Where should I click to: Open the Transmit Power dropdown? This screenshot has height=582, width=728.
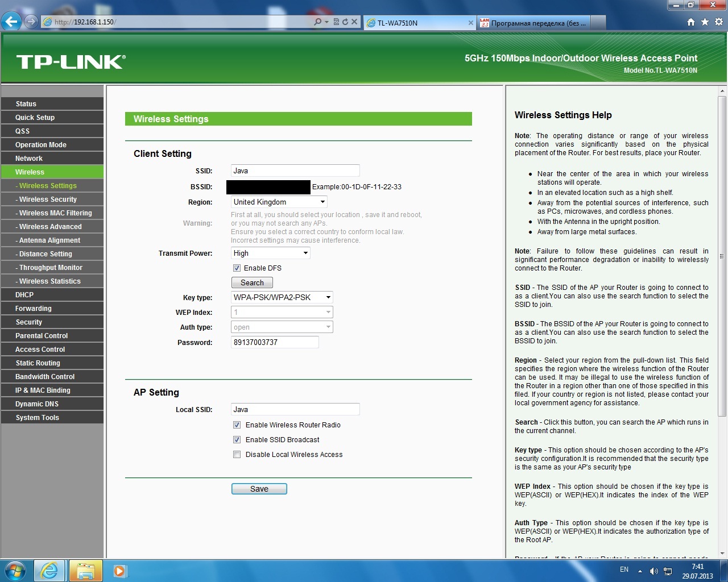point(271,253)
